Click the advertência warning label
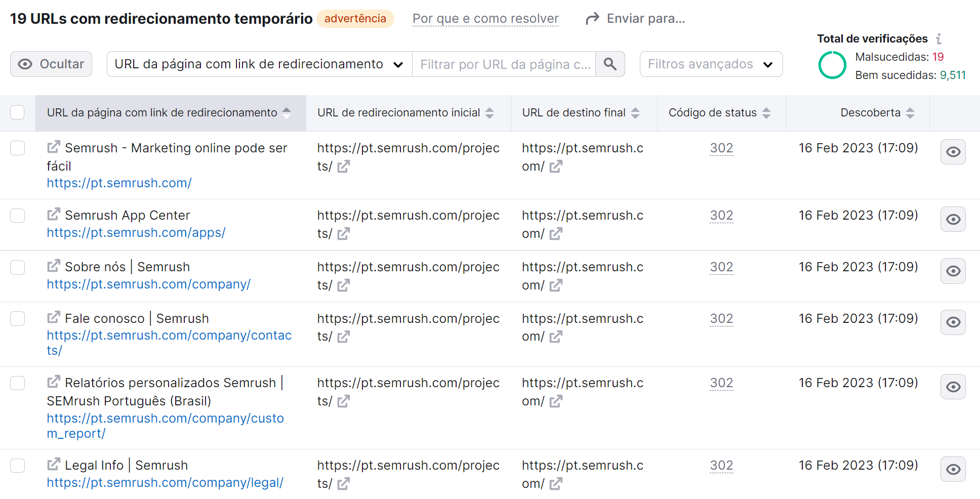The width and height of the screenshot is (980, 499). pos(355,18)
